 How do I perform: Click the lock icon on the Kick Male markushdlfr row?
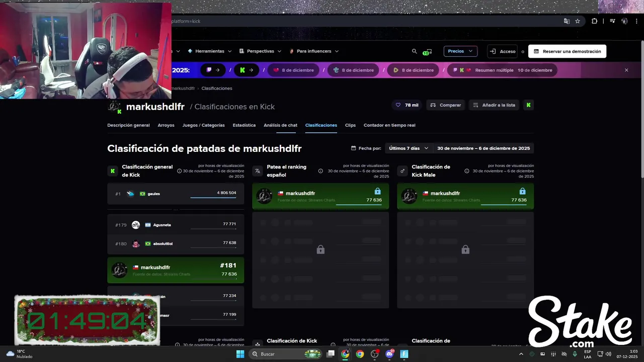tap(522, 191)
